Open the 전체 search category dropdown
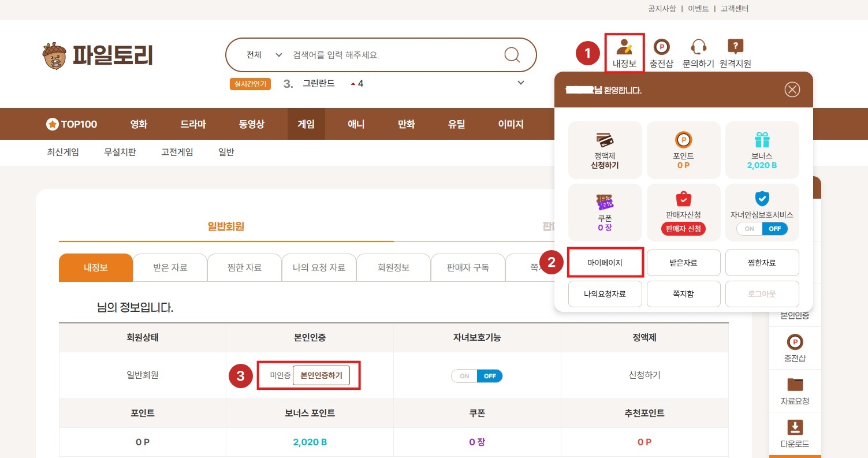Viewport: 868px width, 458px height. pos(264,55)
